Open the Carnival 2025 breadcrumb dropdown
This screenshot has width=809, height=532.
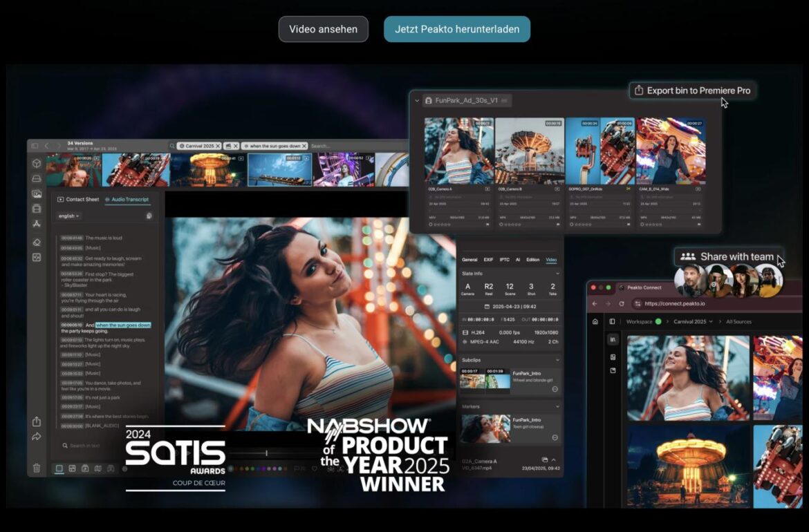pyautogui.click(x=693, y=322)
